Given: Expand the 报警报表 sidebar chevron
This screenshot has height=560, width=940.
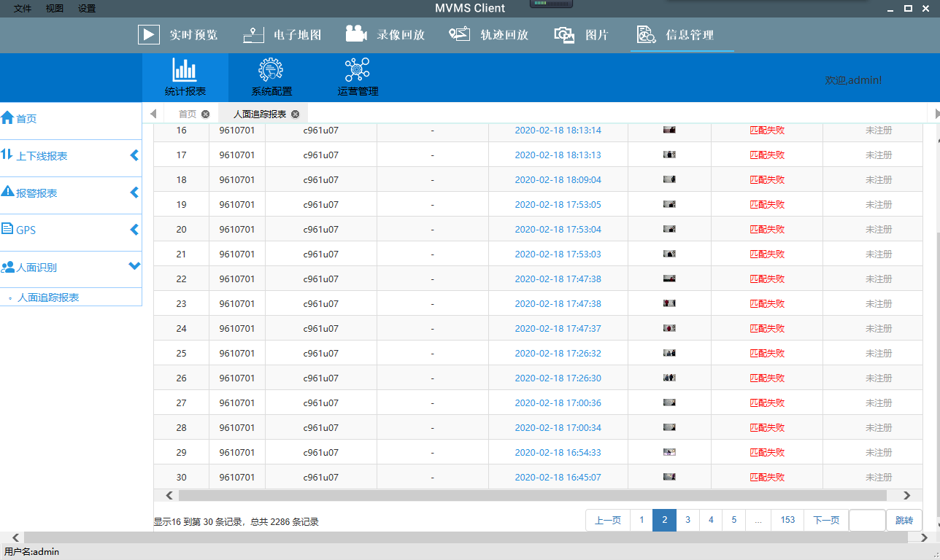Looking at the screenshot, I should [134, 192].
